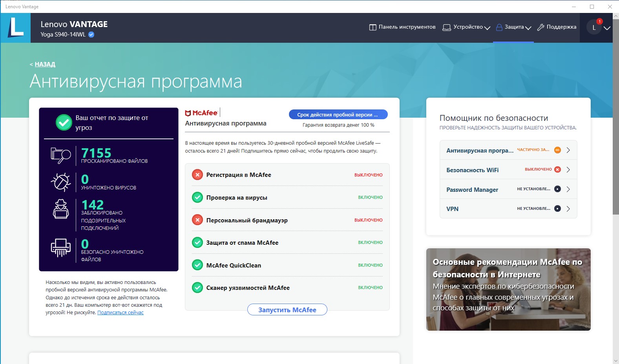Click the blocked connections hacker icon
This screenshot has width=619, height=364.
pos(60,209)
